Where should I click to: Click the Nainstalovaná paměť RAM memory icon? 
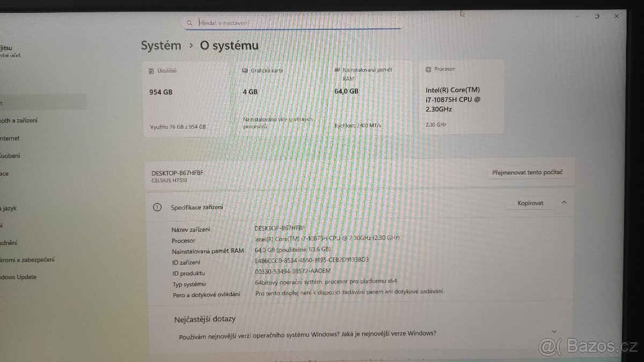pyautogui.click(x=338, y=70)
